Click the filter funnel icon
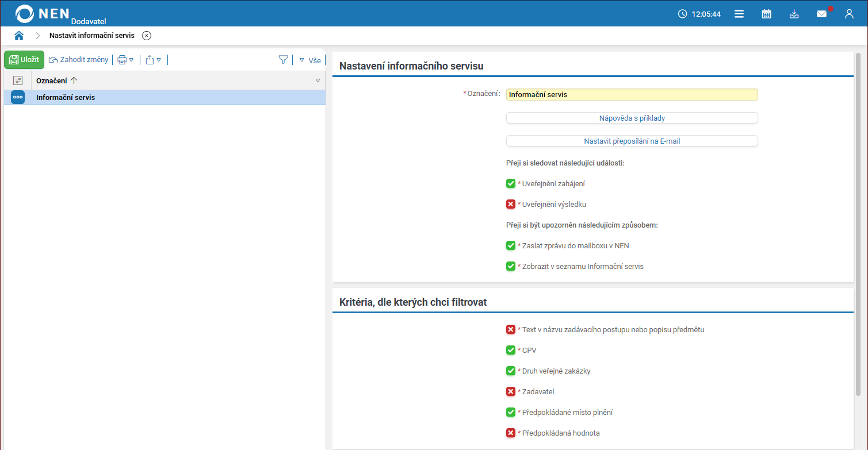Viewport: 868px width, 450px height. coord(283,60)
